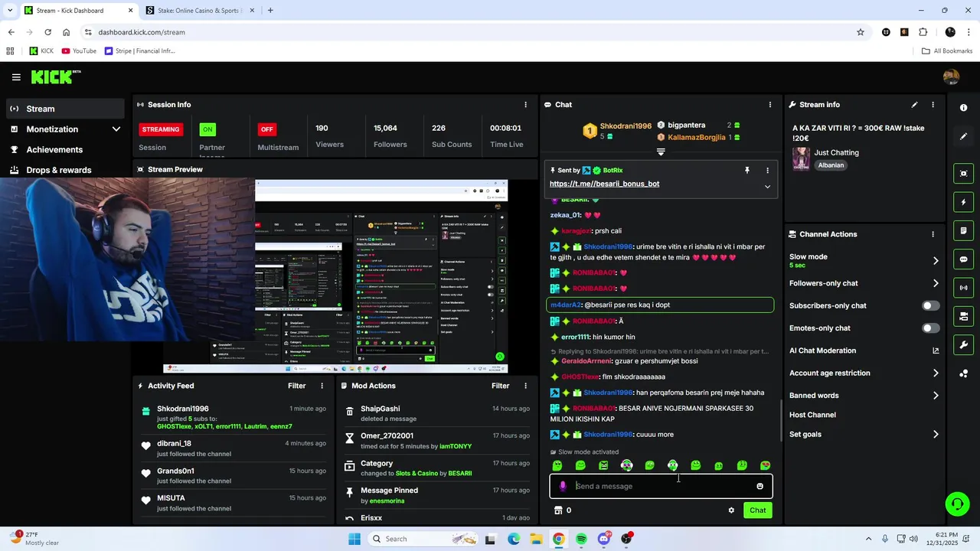The image size is (980, 551).
Task: Open the Activity Feed three-dot menu
Action: [x=322, y=386]
